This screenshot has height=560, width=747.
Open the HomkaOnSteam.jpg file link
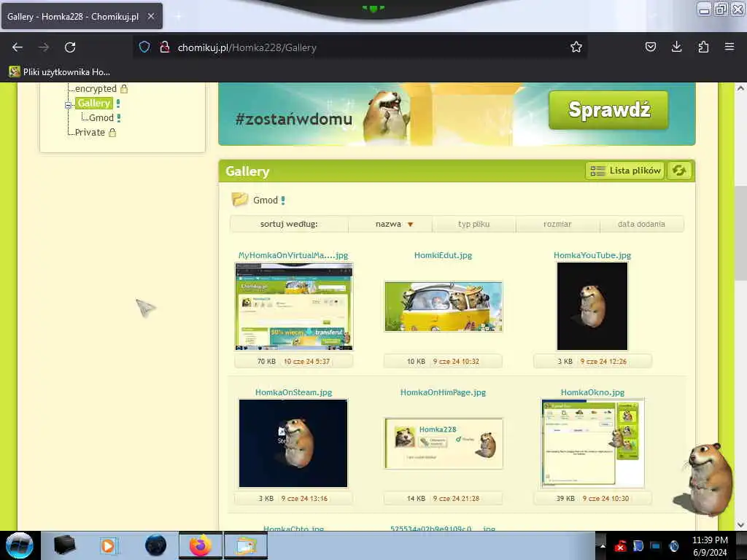pyautogui.click(x=293, y=392)
